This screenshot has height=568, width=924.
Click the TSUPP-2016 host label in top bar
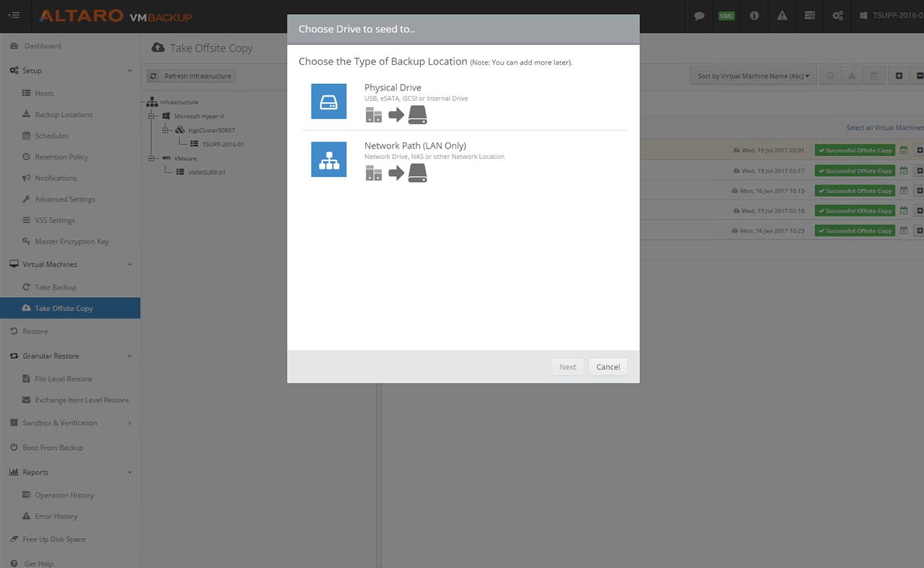(x=892, y=15)
